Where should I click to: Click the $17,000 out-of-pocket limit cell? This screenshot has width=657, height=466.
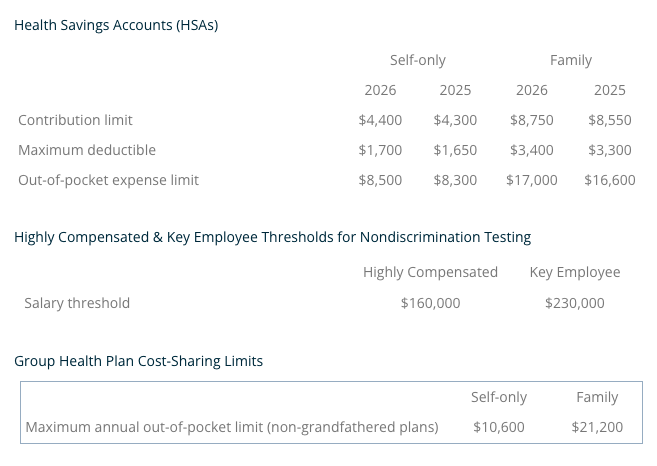coord(531,180)
